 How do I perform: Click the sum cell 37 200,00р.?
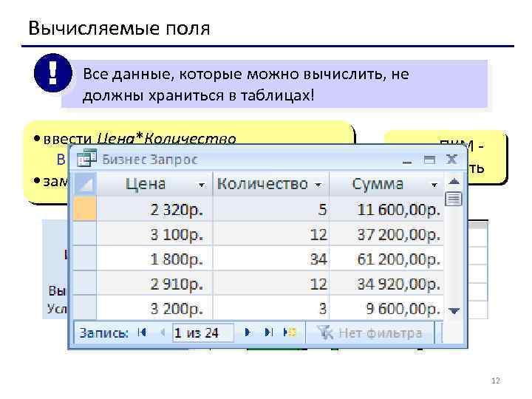coord(386,234)
